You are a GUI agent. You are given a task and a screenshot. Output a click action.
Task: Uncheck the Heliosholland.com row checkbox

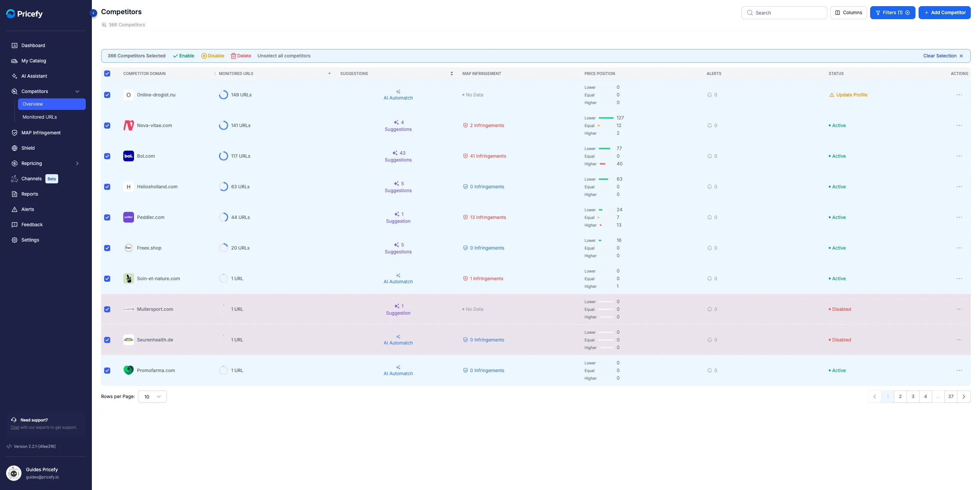[107, 187]
